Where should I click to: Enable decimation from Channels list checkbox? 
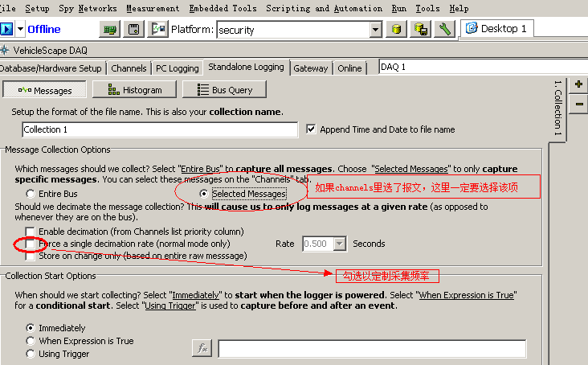31,232
